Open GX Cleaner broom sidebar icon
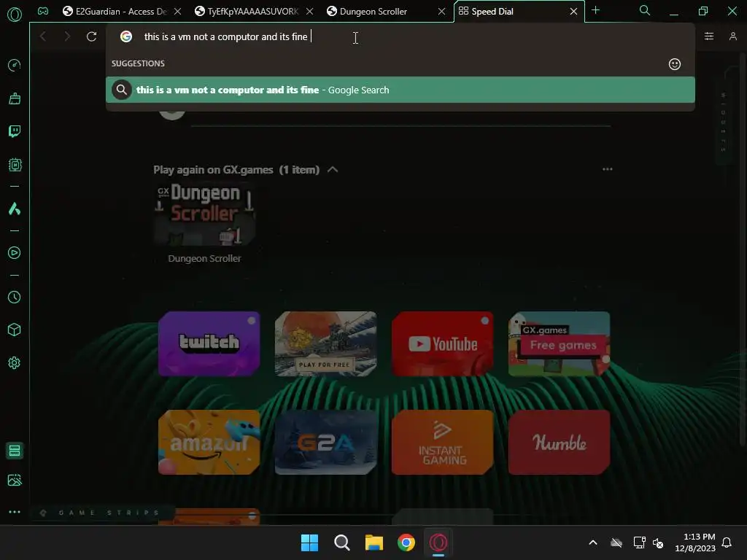 15,98
